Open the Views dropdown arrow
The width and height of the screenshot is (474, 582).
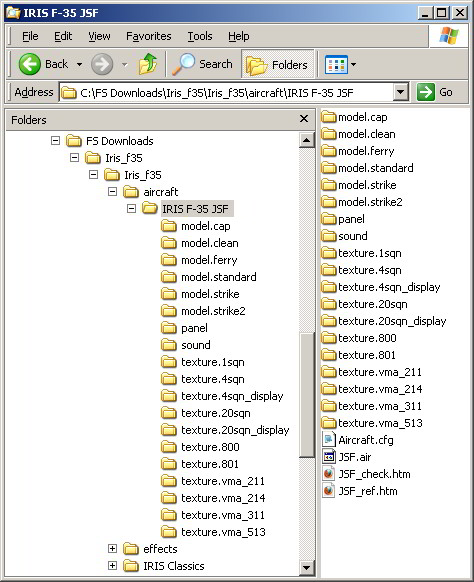(353, 64)
